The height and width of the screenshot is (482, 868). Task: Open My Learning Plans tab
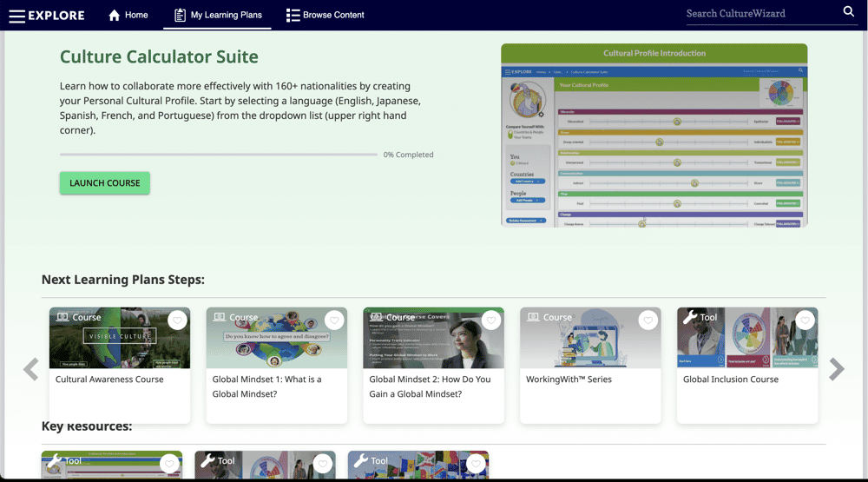click(217, 15)
